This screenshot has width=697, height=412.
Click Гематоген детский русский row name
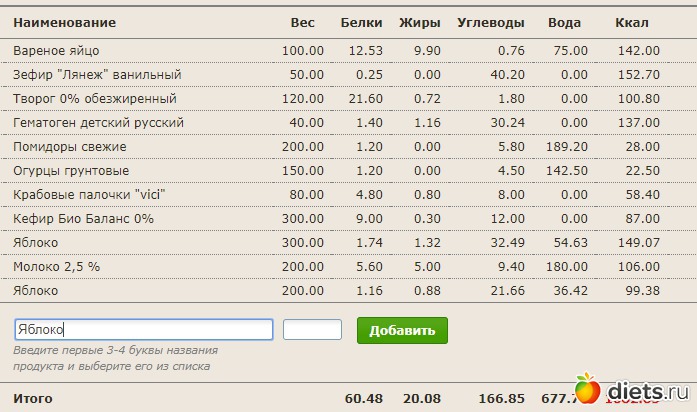tap(98, 123)
